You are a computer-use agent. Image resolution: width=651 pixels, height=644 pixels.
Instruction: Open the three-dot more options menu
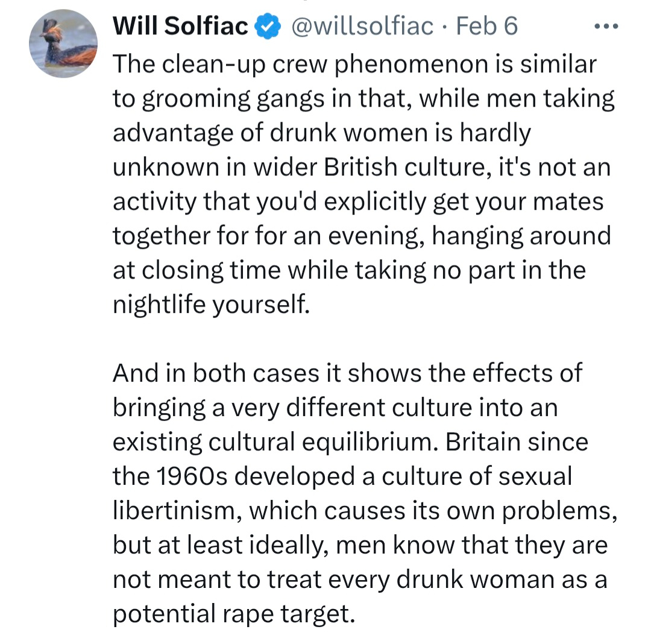[x=606, y=28]
